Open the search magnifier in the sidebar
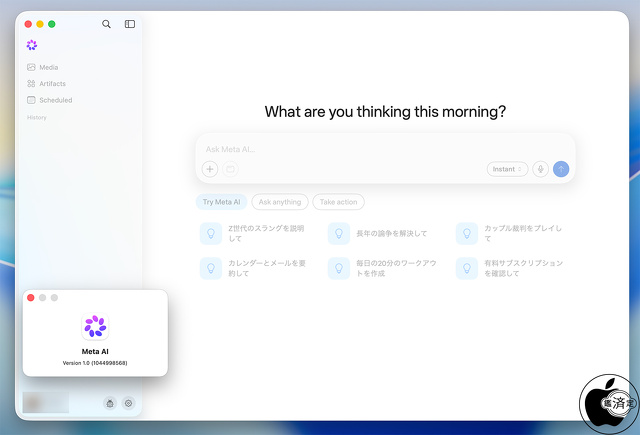 [x=106, y=24]
